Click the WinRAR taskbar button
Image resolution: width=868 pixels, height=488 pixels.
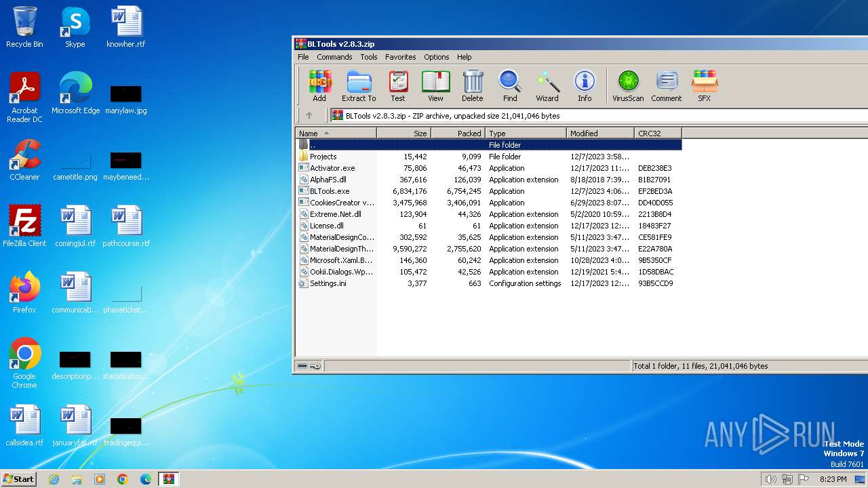tap(168, 479)
